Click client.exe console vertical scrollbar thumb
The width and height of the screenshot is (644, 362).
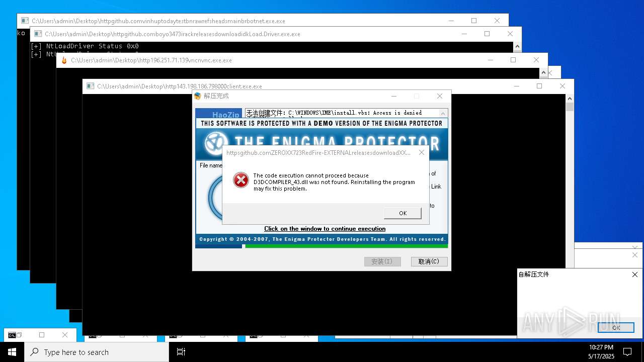tap(570, 107)
